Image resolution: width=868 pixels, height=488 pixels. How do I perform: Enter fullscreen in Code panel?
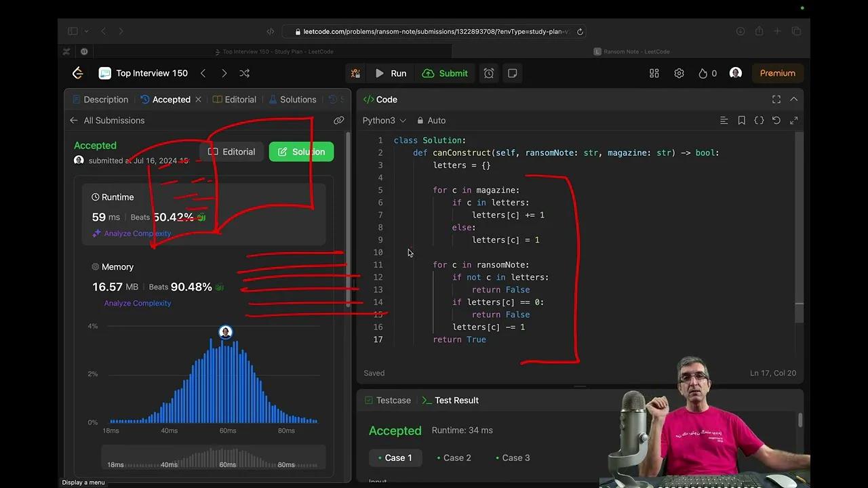776,100
